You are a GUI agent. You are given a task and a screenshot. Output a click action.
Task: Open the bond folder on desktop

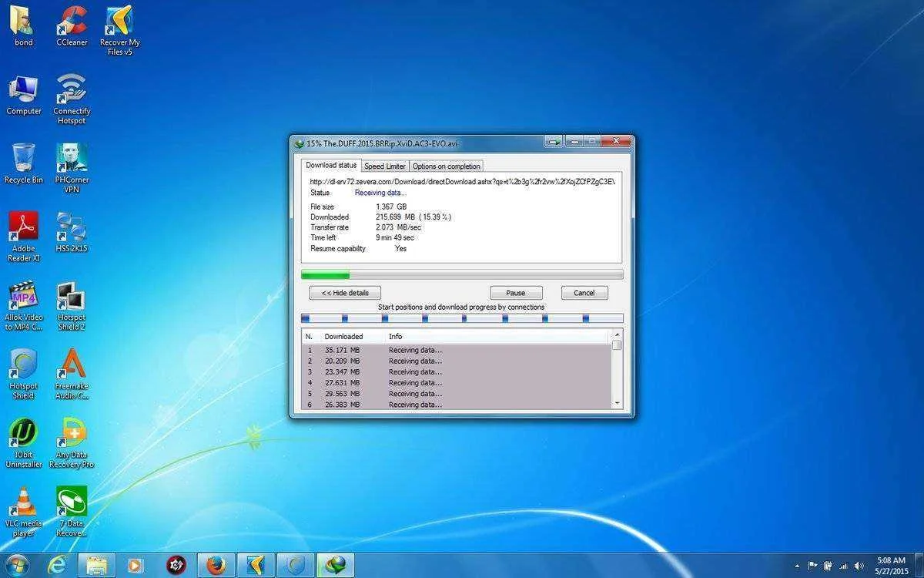point(24,26)
